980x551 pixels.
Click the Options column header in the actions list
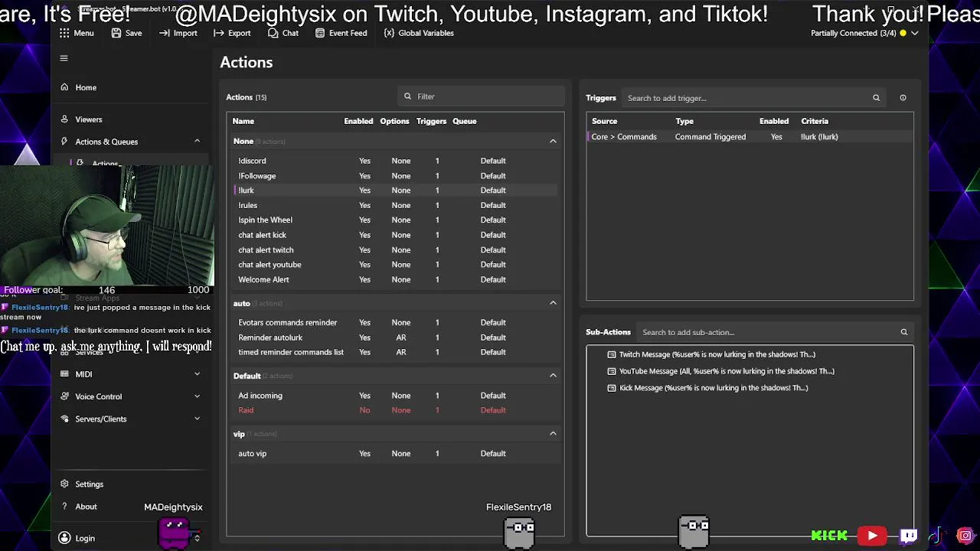coord(395,121)
